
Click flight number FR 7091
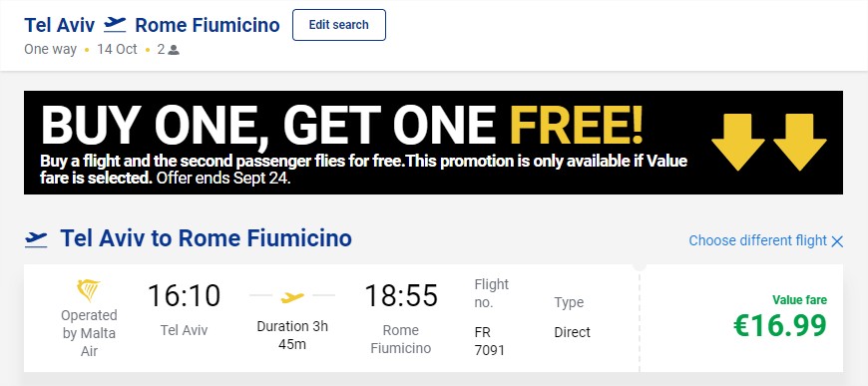[489, 341]
